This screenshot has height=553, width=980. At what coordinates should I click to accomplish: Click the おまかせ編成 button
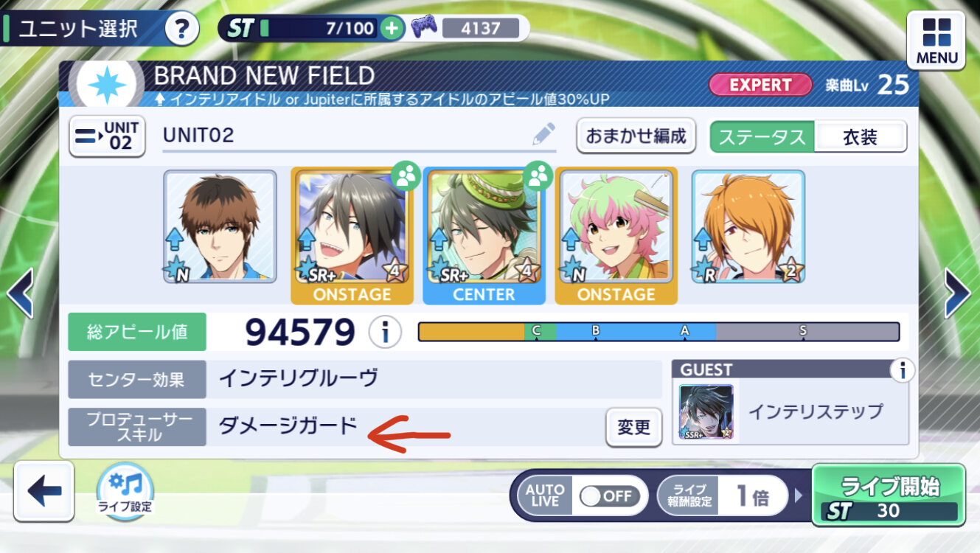(x=636, y=136)
